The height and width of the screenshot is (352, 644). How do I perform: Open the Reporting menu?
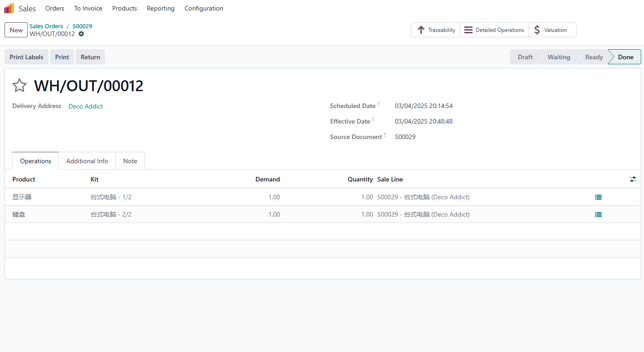click(x=161, y=8)
